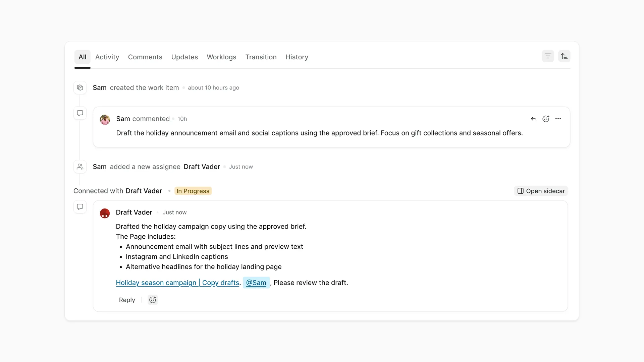Open sidecar panel
644x362 pixels.
click(541, 191)
